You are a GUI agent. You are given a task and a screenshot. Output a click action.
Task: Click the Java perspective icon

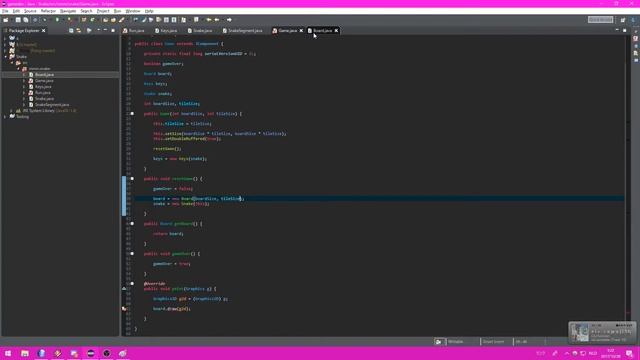click(x=633, y=20)
